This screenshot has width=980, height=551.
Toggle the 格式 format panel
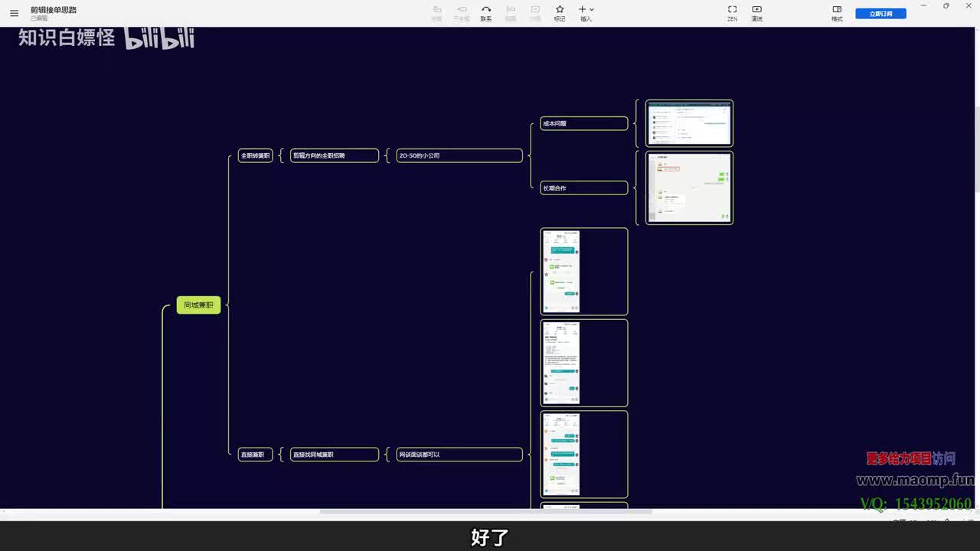pos(837,13)
